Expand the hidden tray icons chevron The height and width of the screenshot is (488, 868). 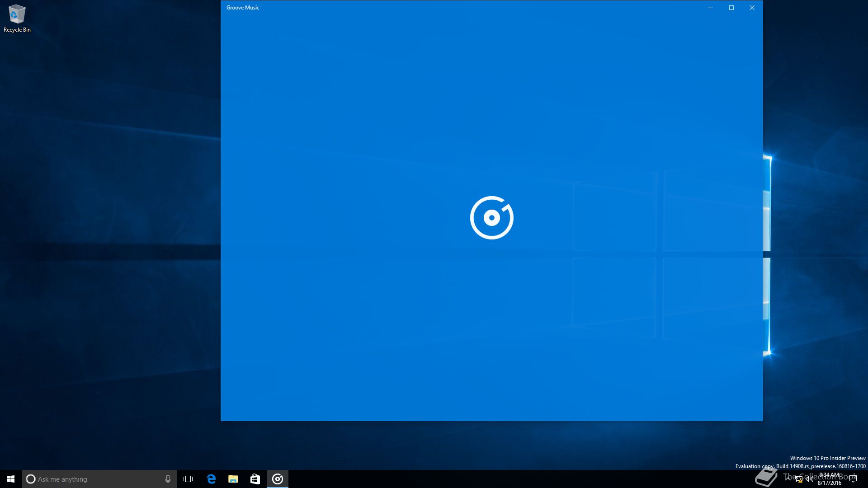click(x=788, y=479)
